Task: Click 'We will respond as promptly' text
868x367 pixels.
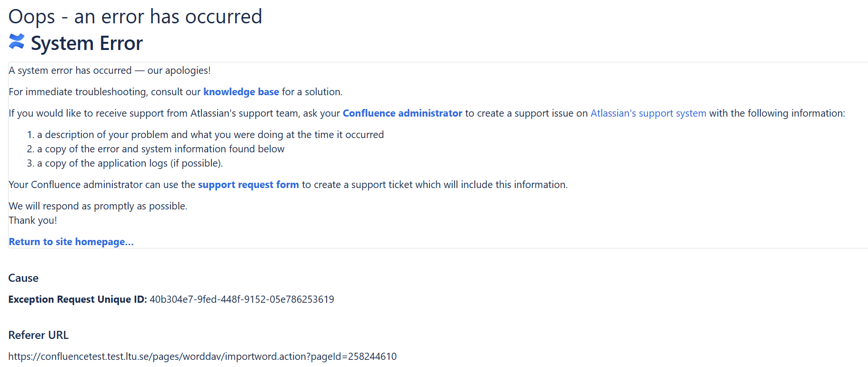Action: click(98, 206)
